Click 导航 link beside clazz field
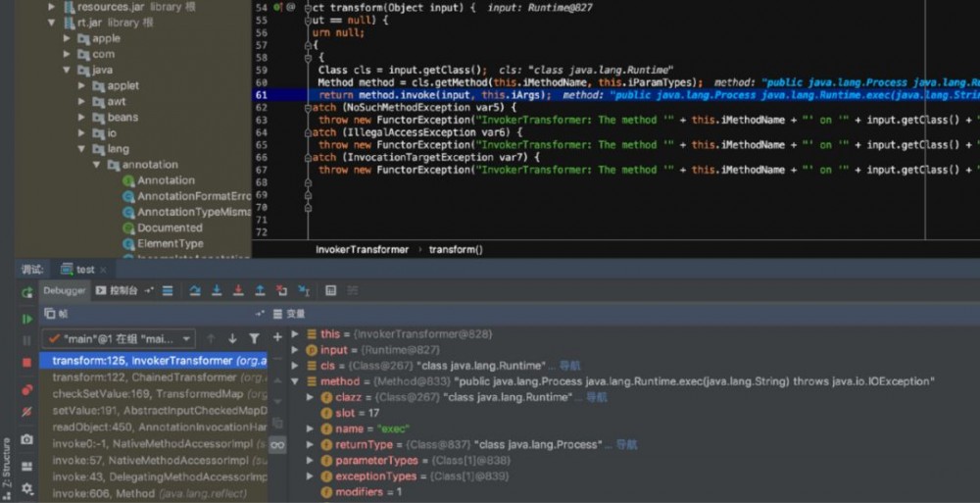The height and width of the screenshot is (503, 980). 596,397
